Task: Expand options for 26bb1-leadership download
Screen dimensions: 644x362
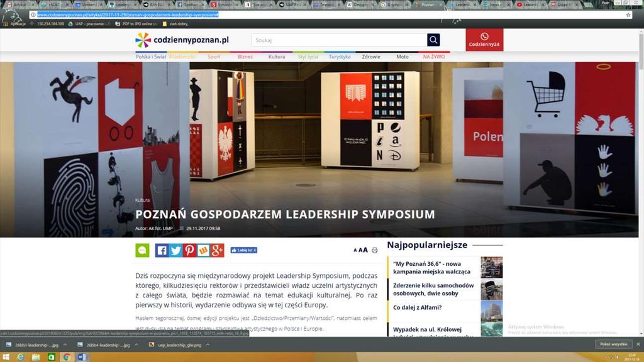Action: pyautogui.click(x=65, y=345)
